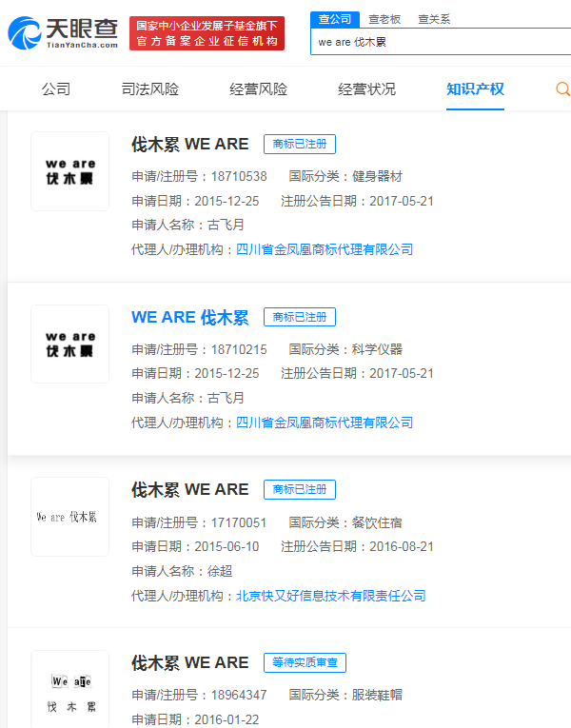Screen dimensions: 571x728
Task: Open trademark thumbnail for registration 18710538
Action: [x=70, y=171]
